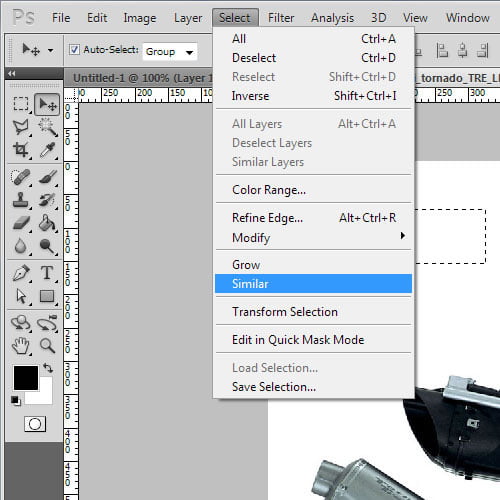Select the Clone Stamp tool
The image size is (500, 500).
coord(21,200)
